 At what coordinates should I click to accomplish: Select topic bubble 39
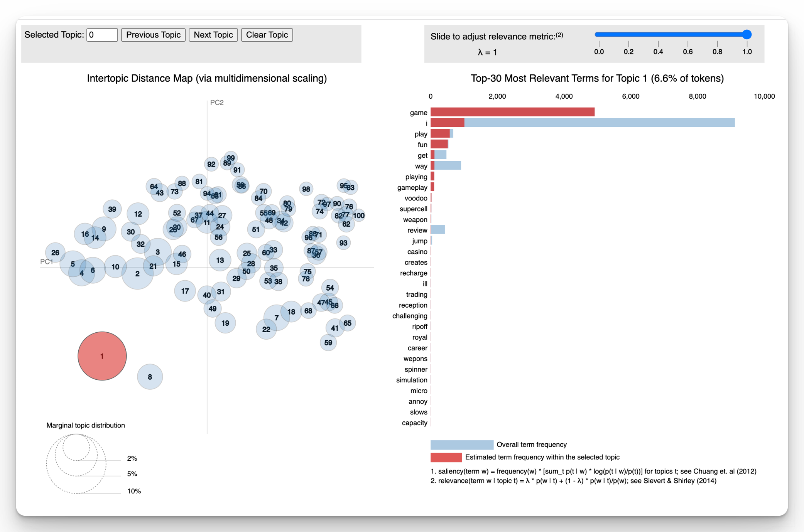pos(112,209)
